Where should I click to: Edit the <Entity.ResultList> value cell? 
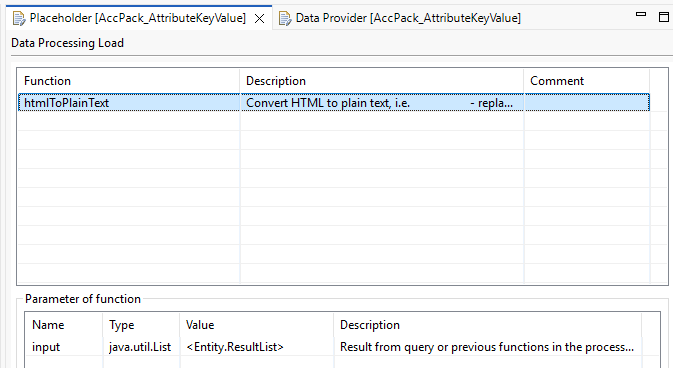[x=256, y=347]
